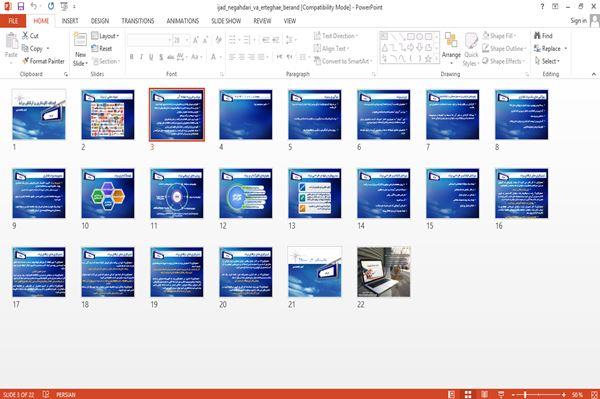Open the TRANSITIONS ribbon tab
This screenshot has width=600, height=399.
[138, 21]
